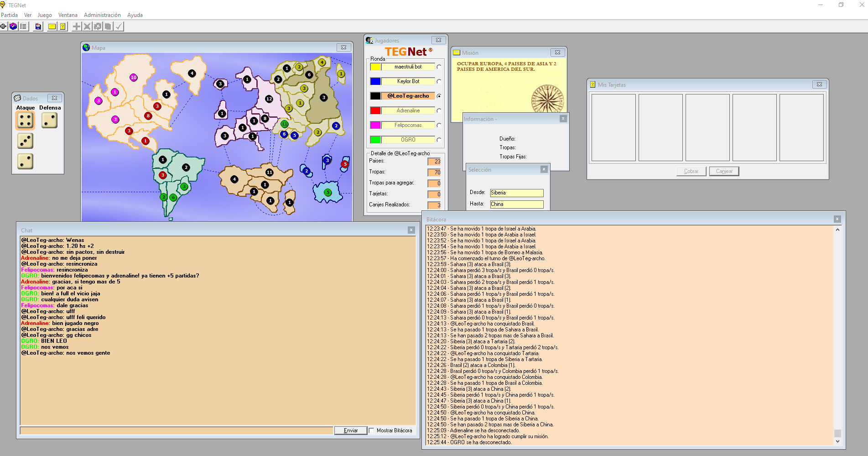Click the first attack die showing six
This screenshot has height=456, width=868.
pos(25,121)
